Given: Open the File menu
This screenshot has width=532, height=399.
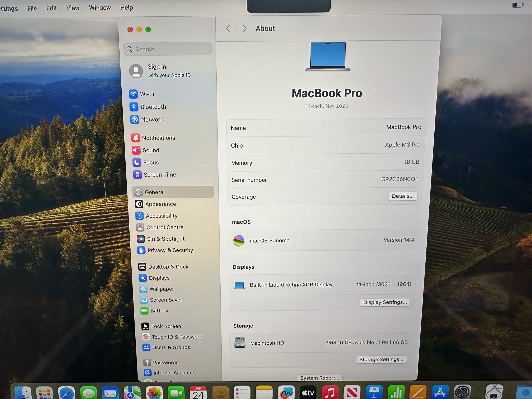Looking at the screenshot, I should coord(32,8).
